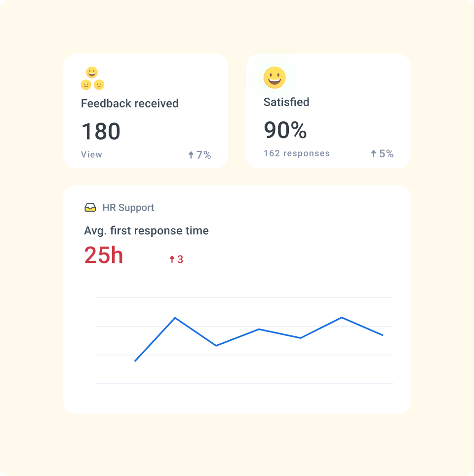474x476 pixels.
Task: Select the Satisfied smiley emoji
Action: coord(274,77)
